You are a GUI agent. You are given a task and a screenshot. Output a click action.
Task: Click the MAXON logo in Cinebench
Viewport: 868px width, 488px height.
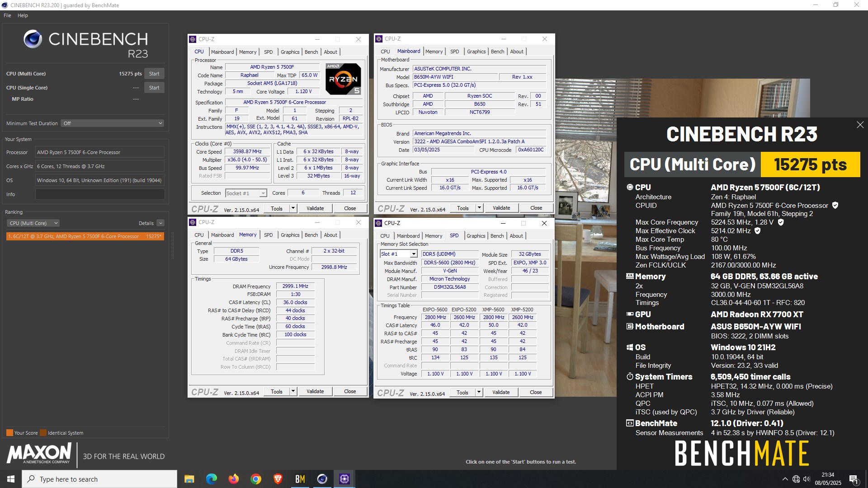pyautogui.click(x=39, y=453)
